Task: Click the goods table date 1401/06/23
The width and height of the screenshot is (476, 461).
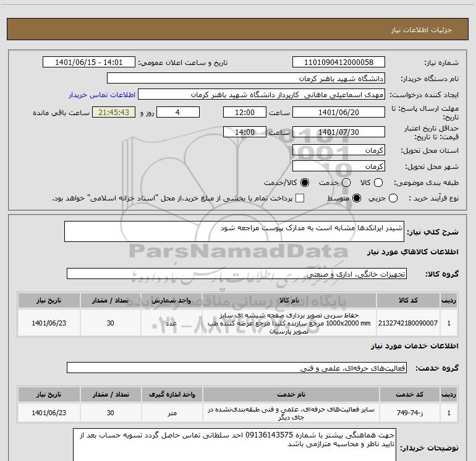Action: click(49, 323)
